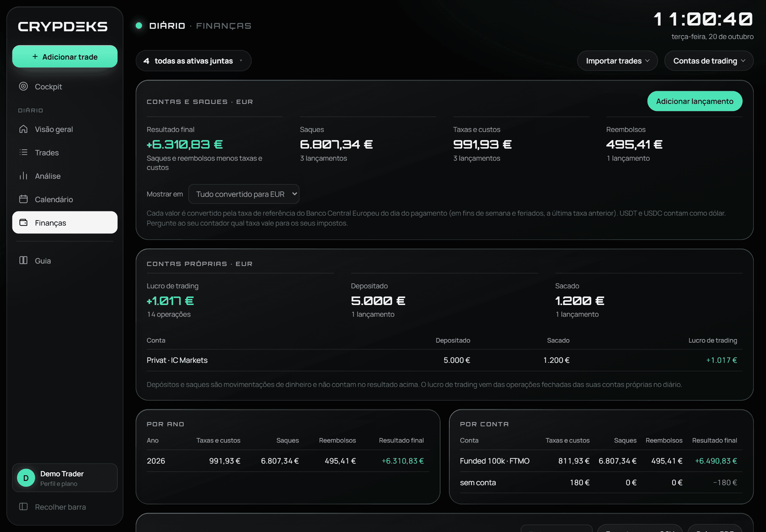Image resolution: width=766 pixels, height=532 pixels.
Task: Select the Privat · IC Markets row
Action: pyautogui.click(x=445, y=360)
